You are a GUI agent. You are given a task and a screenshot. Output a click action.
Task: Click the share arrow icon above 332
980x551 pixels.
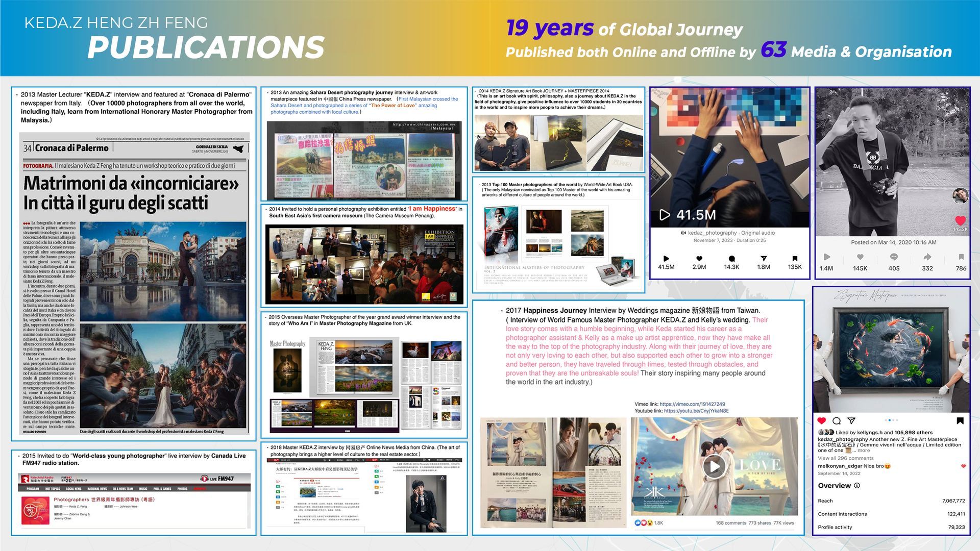pos(927,257)
